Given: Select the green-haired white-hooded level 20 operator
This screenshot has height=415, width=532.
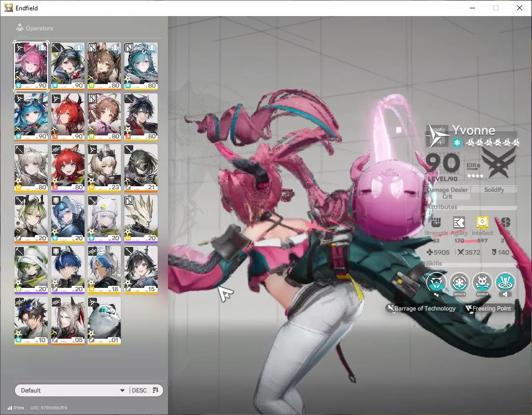Looking at the screenshot, I should pyautogui.click(x=31, y=270).
